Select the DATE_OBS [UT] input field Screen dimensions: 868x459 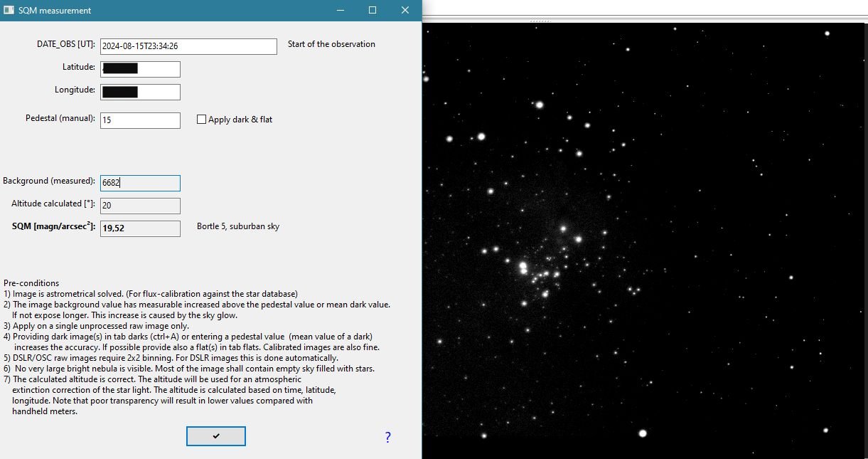point(188,46)
